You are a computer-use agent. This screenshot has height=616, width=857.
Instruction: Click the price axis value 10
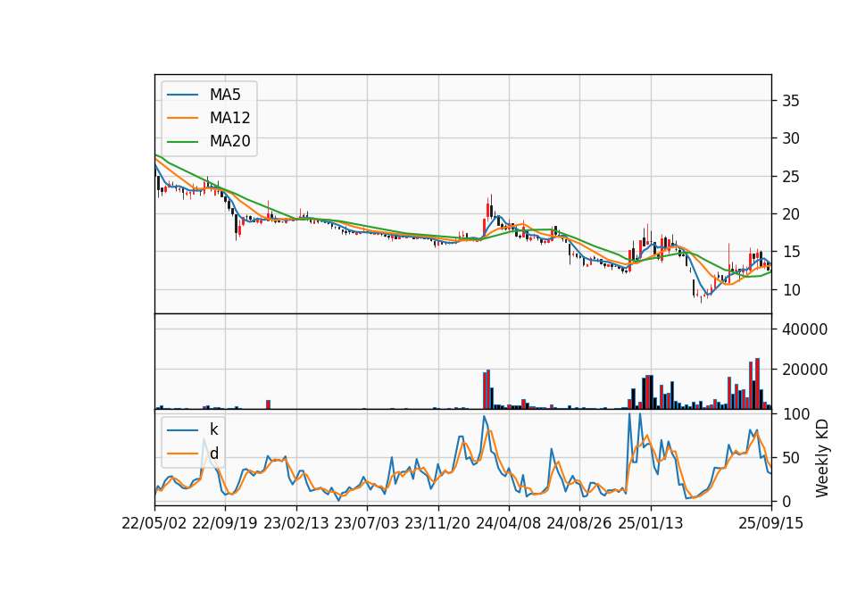point(791,290)
